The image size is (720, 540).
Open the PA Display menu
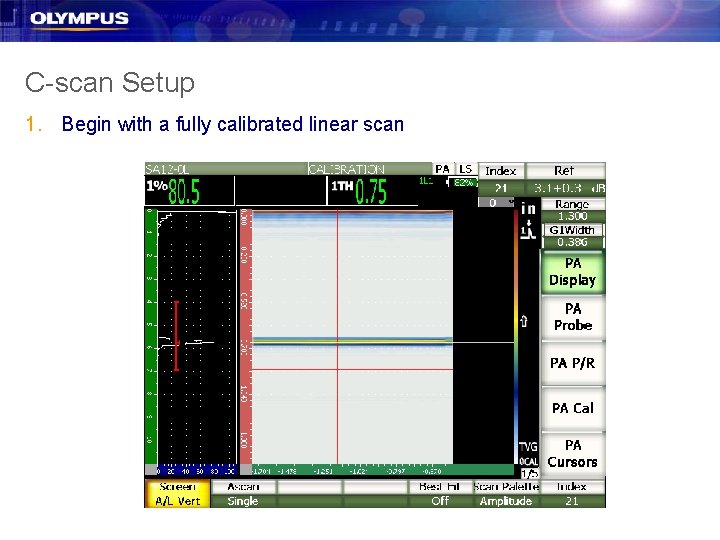pyautogui.click(x=573, y=272)
